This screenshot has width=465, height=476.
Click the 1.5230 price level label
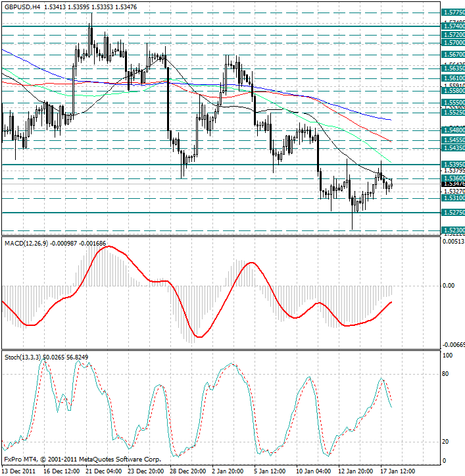[453, 230]
